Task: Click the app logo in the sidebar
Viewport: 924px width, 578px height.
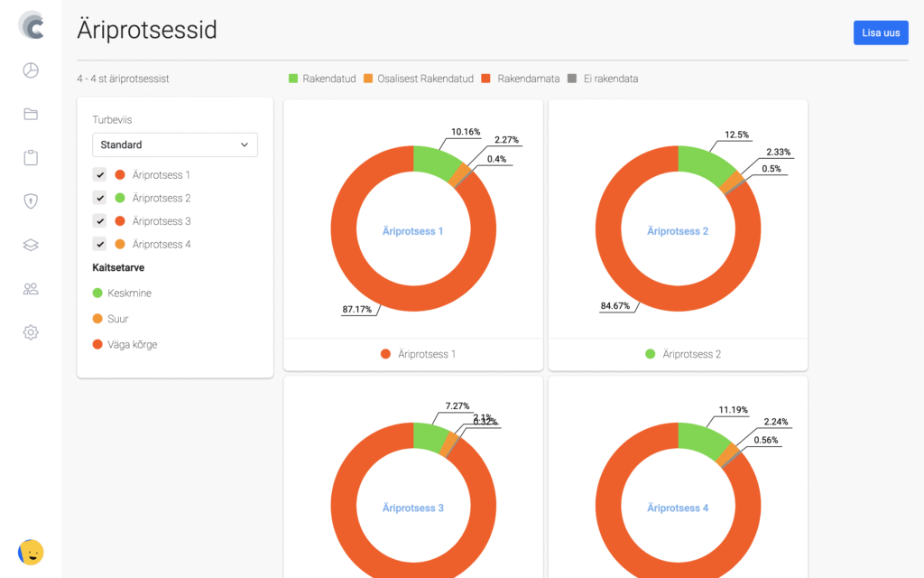Action: coord(31,25)
